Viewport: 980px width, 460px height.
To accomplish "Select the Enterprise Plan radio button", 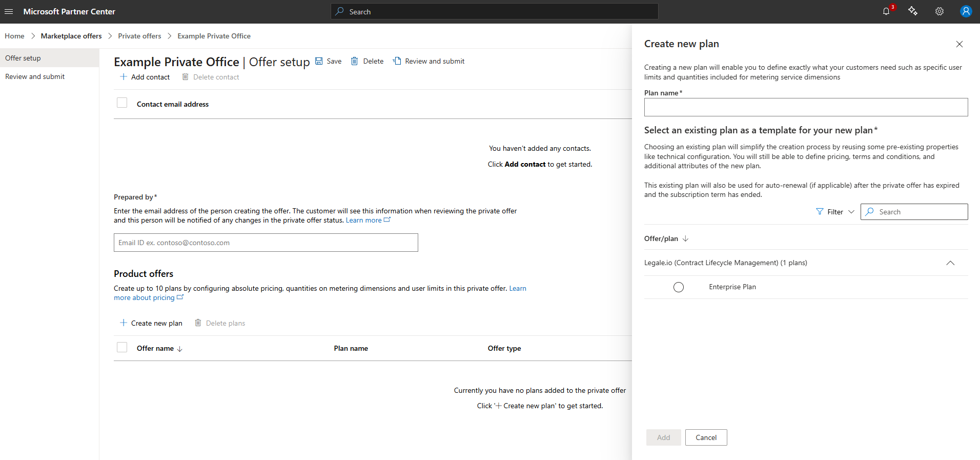I will [x=679, y=287].
